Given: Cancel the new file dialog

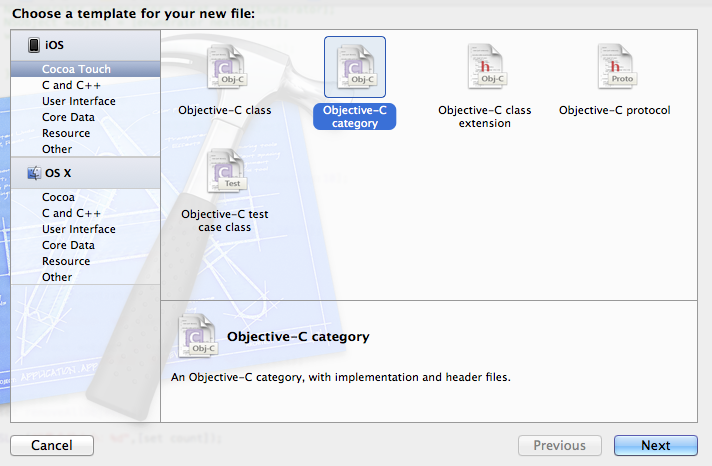Looking at the screenshot, I should [52, 446].
